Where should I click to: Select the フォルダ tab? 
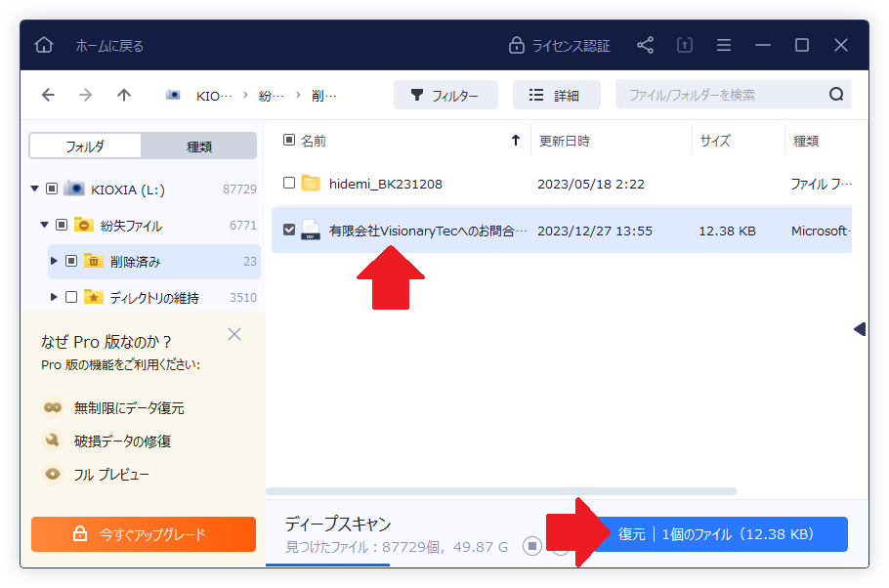coord(85,147)
